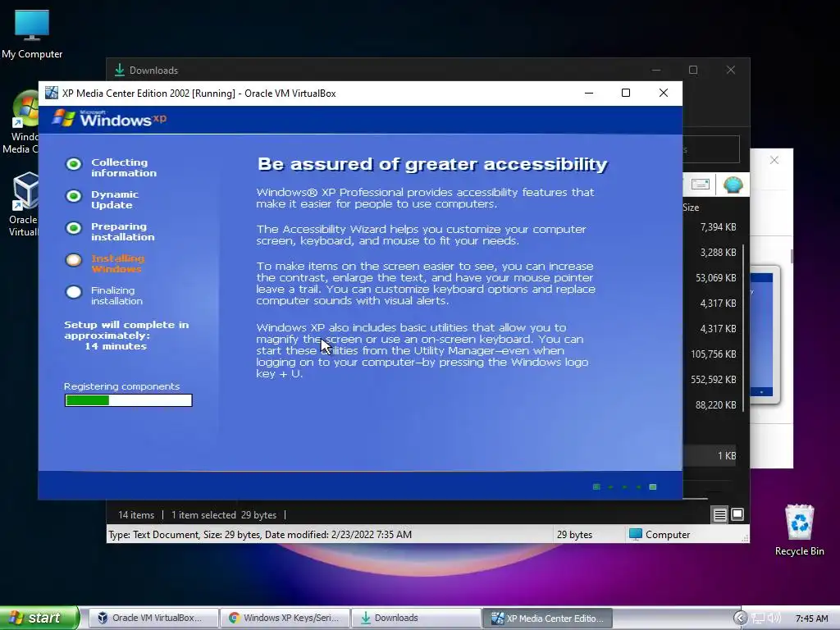Click the 29 bytes status bar cell

click(x=575, y=534)
